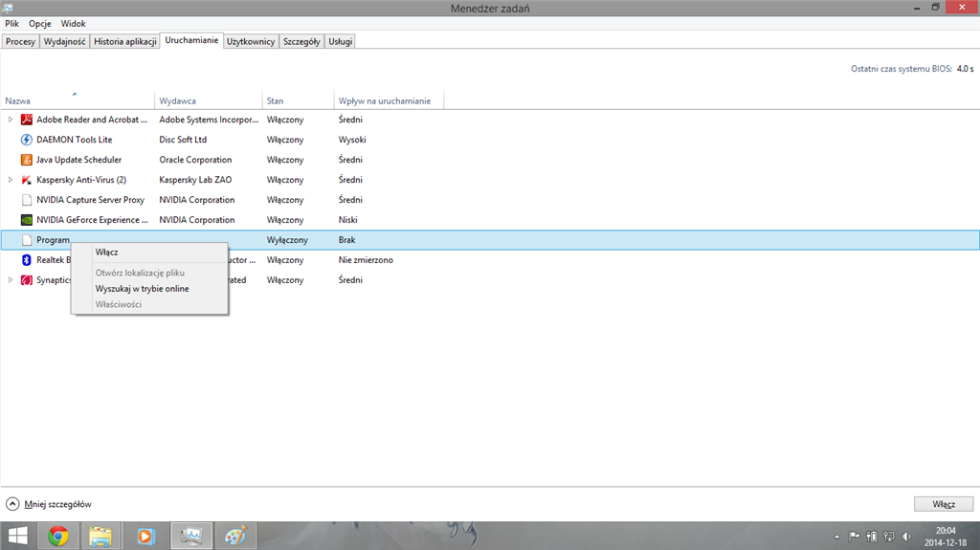The height and width of the screenshot is (550, 980).
Task: Sort by the Wydawca column header
Action: [x=208, y=100]
